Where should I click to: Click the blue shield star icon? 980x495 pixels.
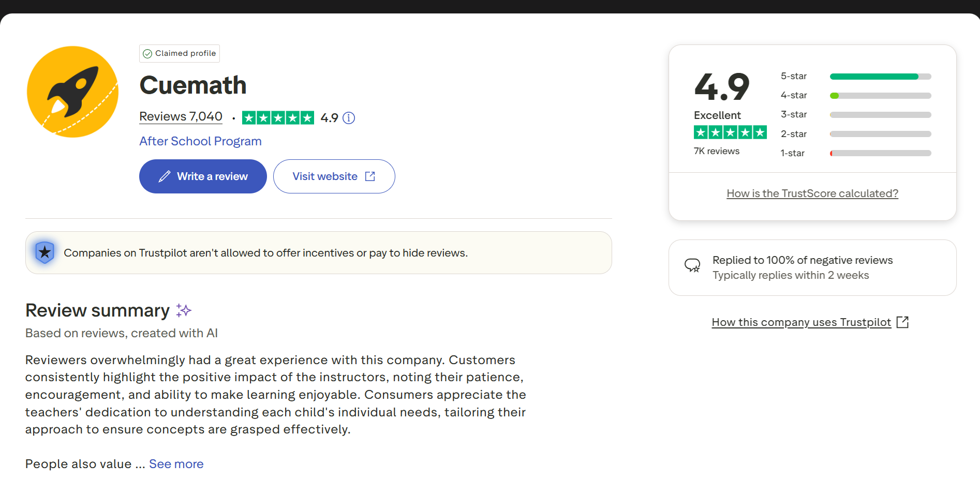(x=45, y=252)
